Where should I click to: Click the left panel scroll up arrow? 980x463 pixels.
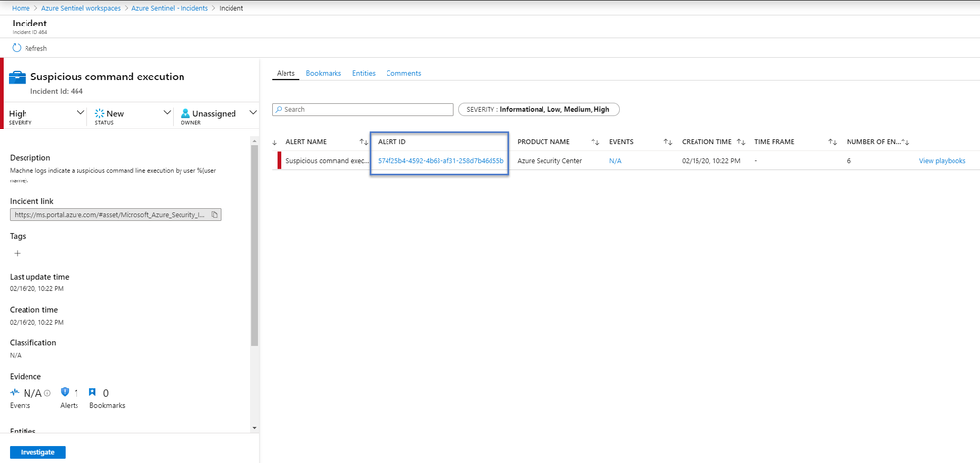(254, 139)
